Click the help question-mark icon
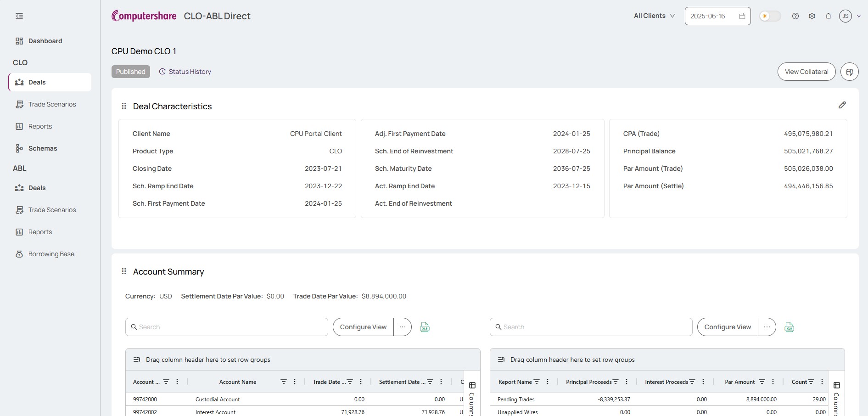Viewport: 868px width, 416px height. (x=795, y=16)
